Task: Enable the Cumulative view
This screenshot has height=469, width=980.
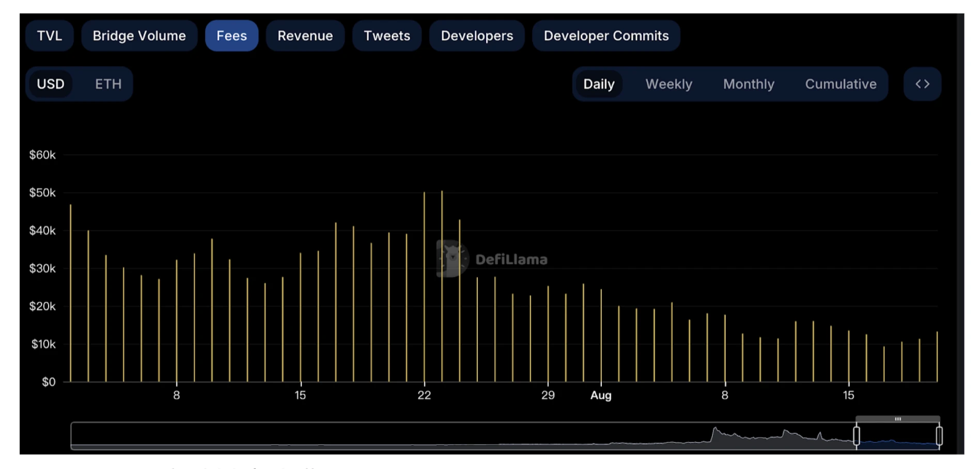Action: point(841,84)
